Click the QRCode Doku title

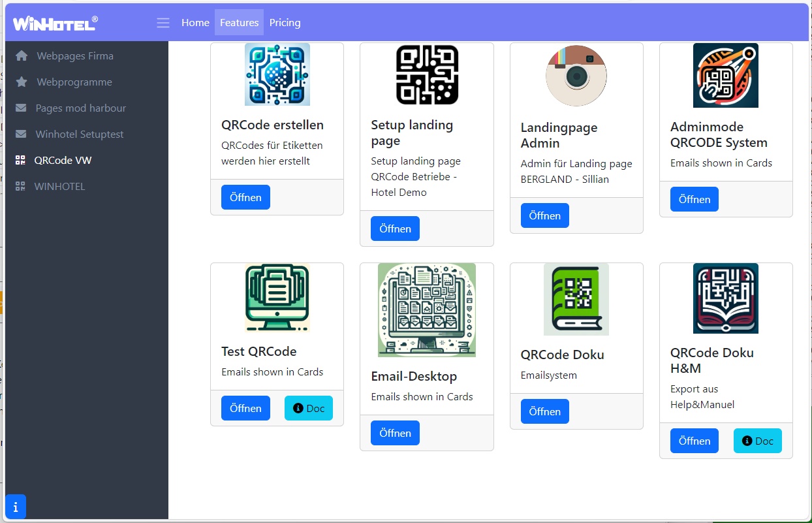point(563,355)
